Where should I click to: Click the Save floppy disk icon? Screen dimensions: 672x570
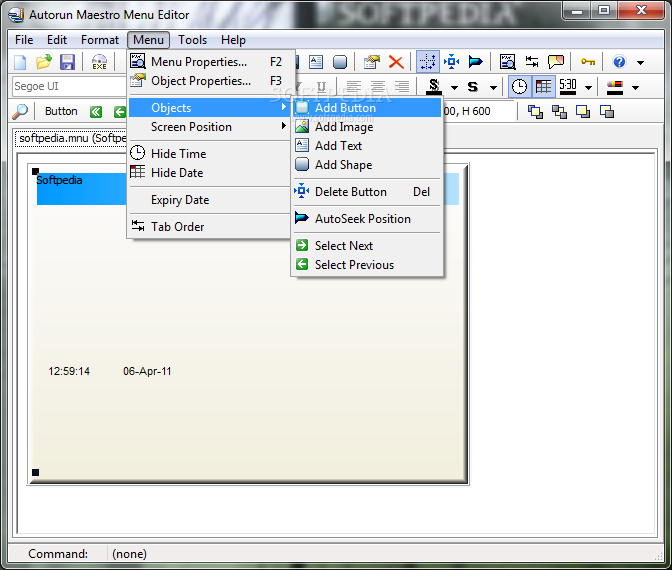[67, 62]
